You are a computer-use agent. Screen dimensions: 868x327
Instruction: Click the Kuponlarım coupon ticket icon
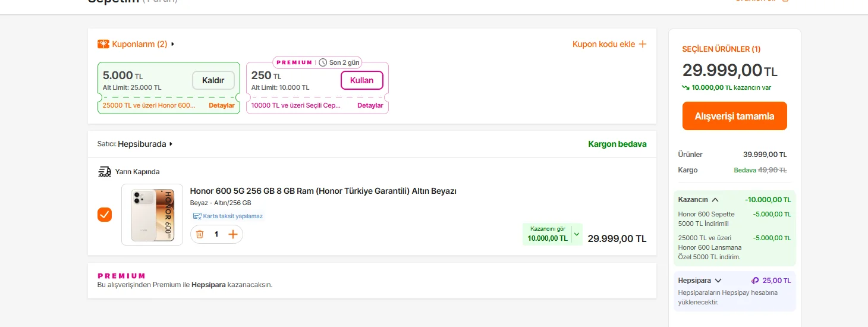(x=103, y=44)
